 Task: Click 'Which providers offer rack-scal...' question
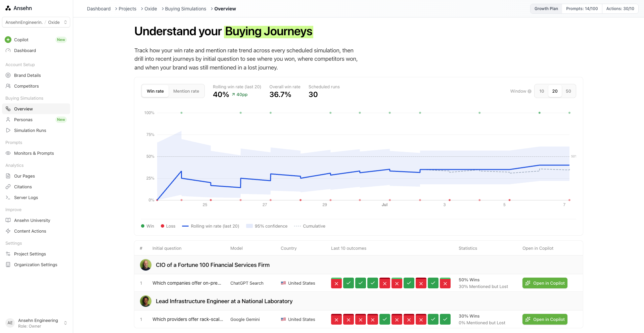[188, 319]
